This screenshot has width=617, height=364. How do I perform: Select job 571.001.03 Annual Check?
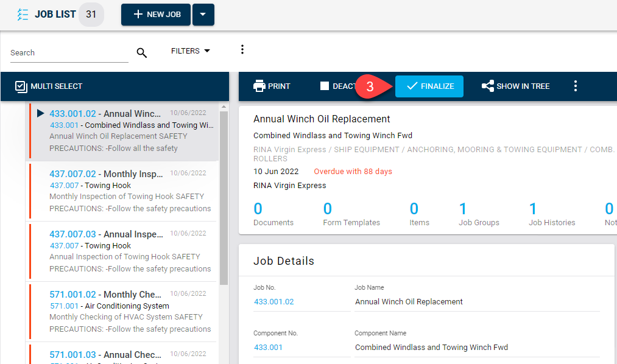pyautogui.click(x=105, y=355)
